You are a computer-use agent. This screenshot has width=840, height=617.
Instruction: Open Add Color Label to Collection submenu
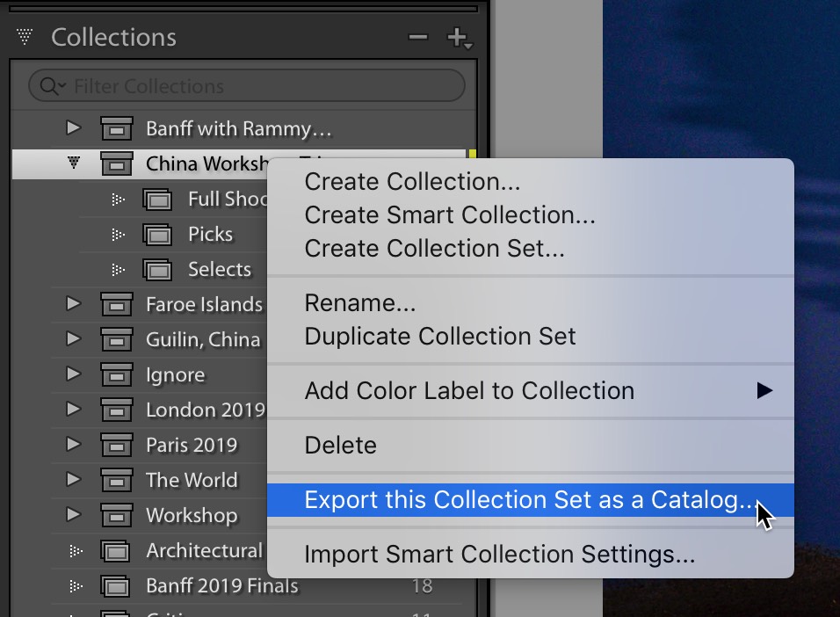(x=531, y=390)
